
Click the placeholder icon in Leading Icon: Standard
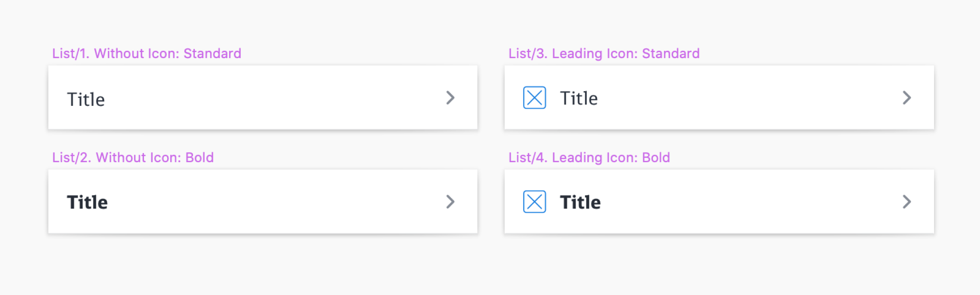click(534, 98)
